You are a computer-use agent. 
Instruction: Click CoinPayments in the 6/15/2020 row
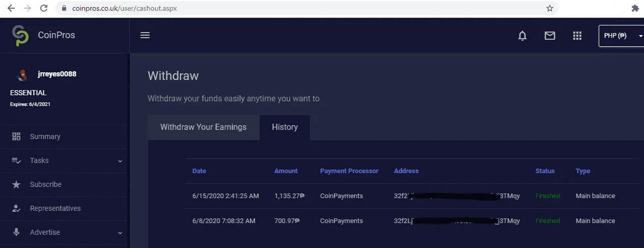(342, 196)
